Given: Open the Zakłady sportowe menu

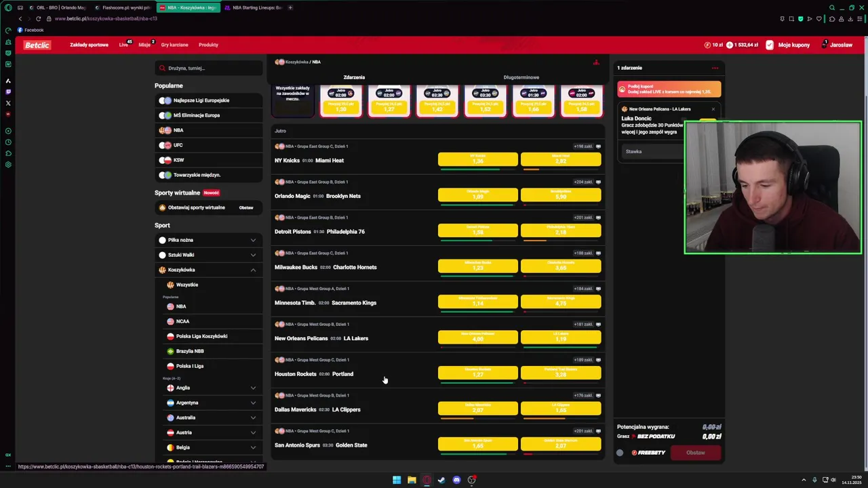Looking at the screenshot, I should 89,45.
